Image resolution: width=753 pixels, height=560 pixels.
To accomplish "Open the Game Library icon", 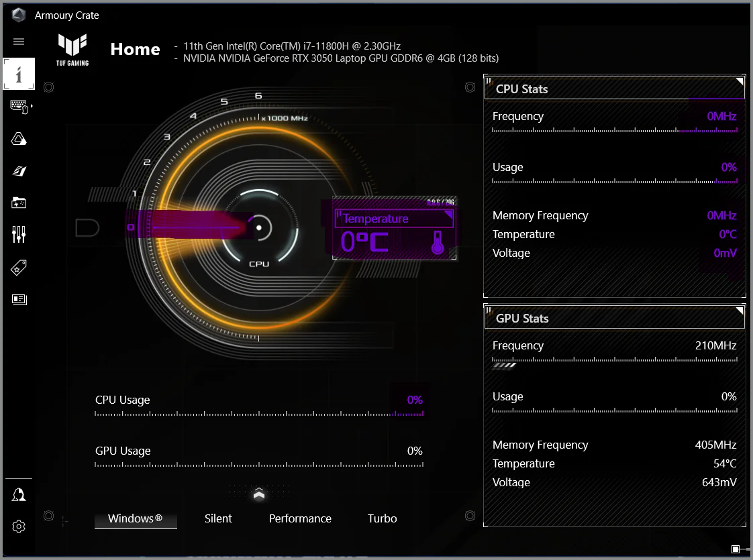I will click(x=19, y=203).
